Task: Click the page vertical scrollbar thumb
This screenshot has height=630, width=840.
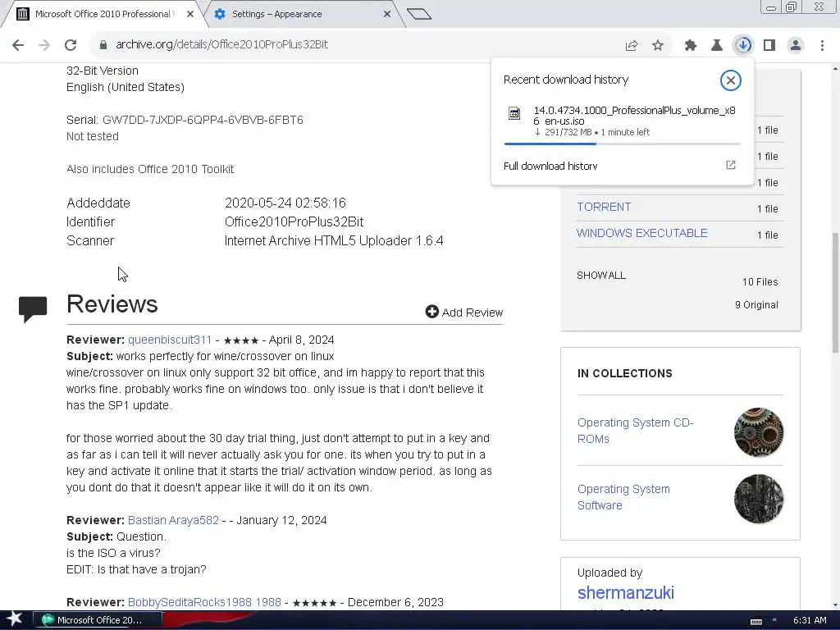Action: click(x=835, y=293)
